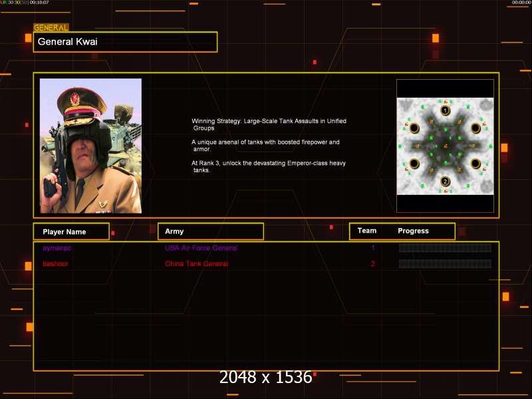Screen dimensions: 532x399
Task: Select player aymanpc in the list
Action: tap(57, 248)
